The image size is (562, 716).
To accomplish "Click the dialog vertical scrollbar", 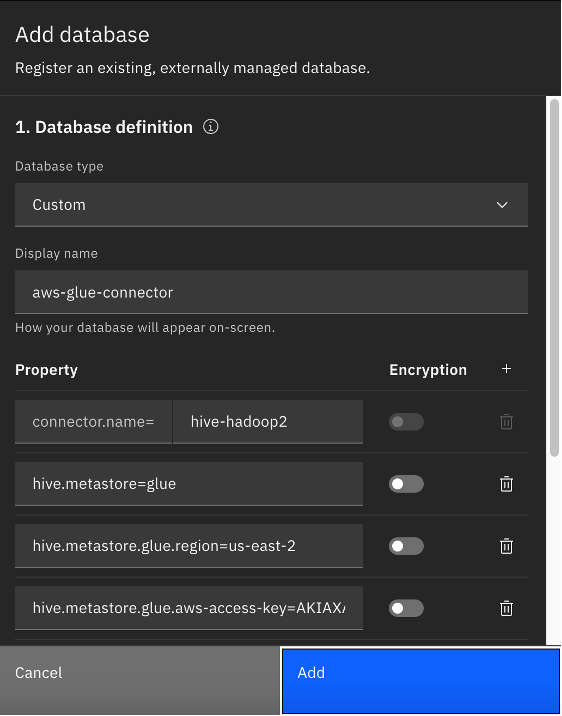I will (x=554, y=278).
